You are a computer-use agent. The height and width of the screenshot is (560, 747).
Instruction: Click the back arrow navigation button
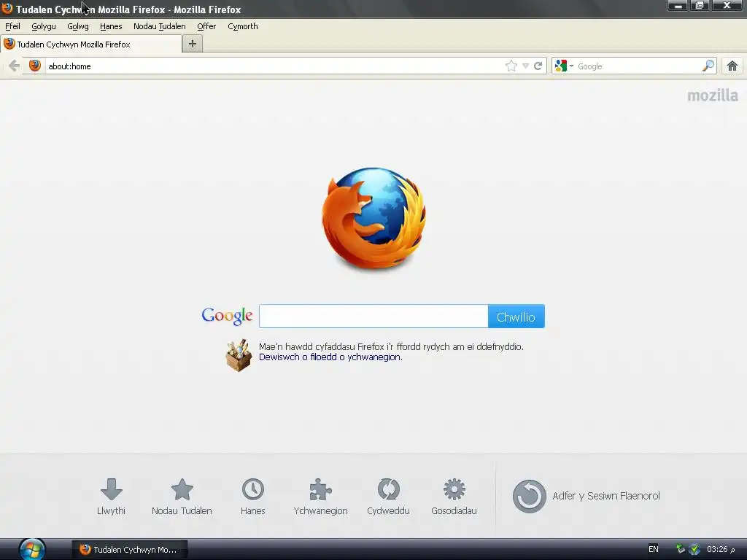pos(15,66)
